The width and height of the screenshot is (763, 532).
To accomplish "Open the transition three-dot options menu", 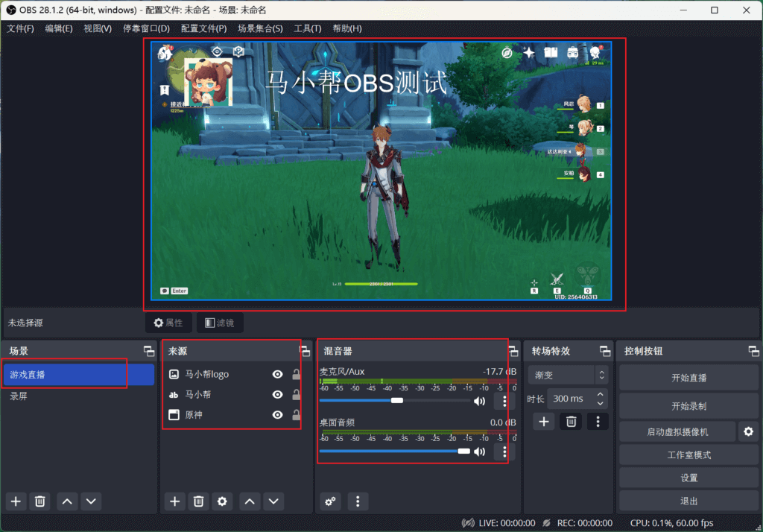I will [x=597, y=422].
